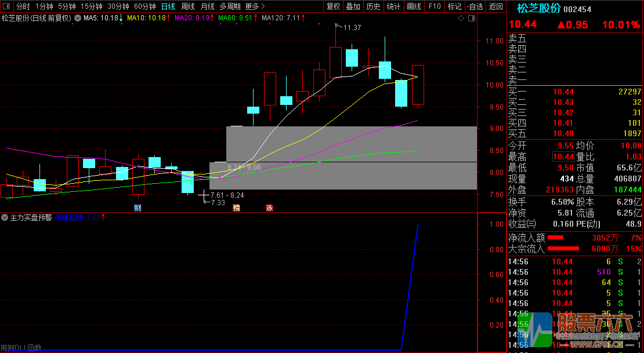Click the 买四 bid price 10.41
Screen dimensions: 644x353
click(563, 123)
